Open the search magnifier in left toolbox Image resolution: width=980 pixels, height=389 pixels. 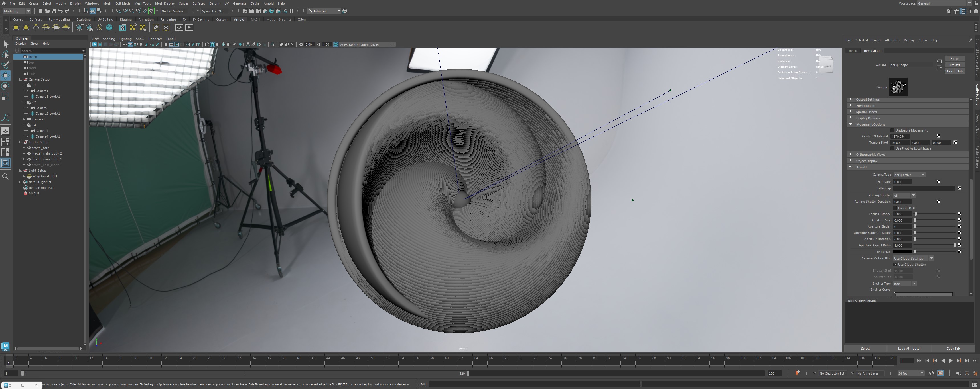5,177
